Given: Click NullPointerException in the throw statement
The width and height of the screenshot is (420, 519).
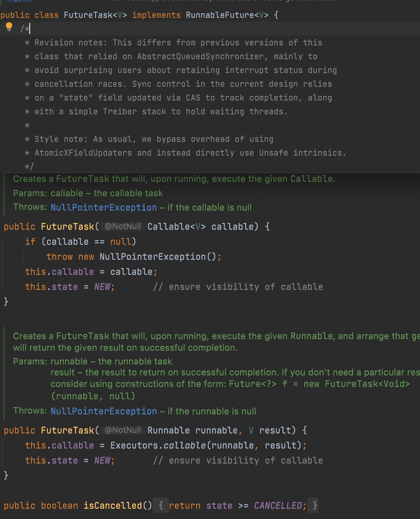Looking at the screenshot, I should [x=153, y=257].
